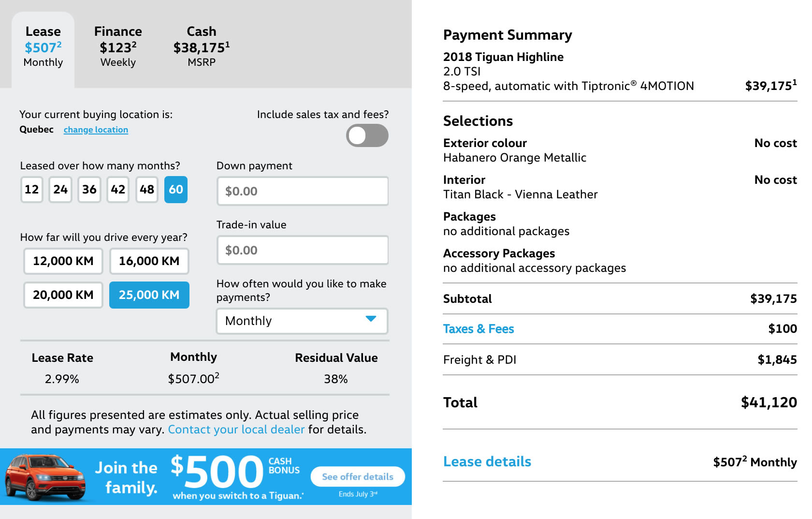The image size is (812, 519).
Task: Click See offer details button
Action: coord(358,477)
